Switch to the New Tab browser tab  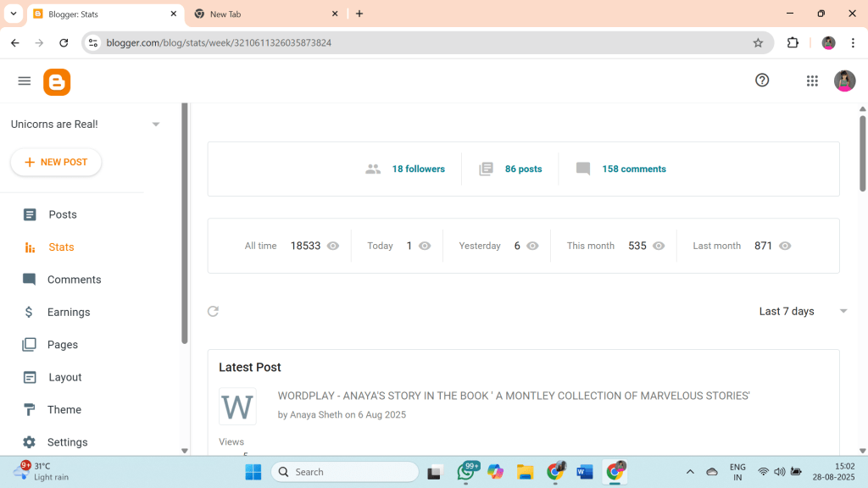click(x=263, y=14)
